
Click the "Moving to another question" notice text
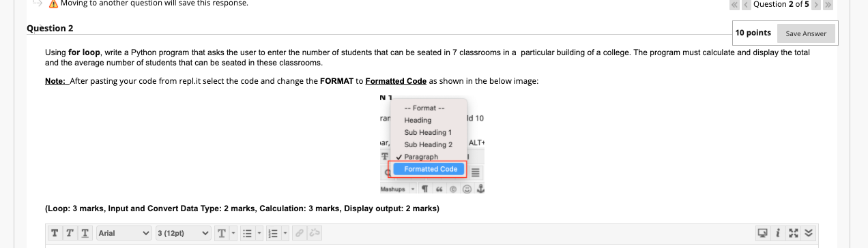(x=155, y=3)
